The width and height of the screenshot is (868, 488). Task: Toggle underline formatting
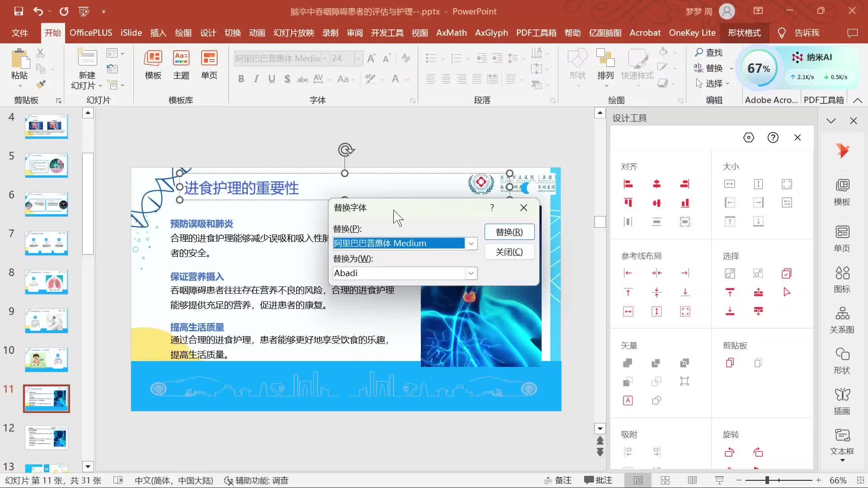coord(271,79)
